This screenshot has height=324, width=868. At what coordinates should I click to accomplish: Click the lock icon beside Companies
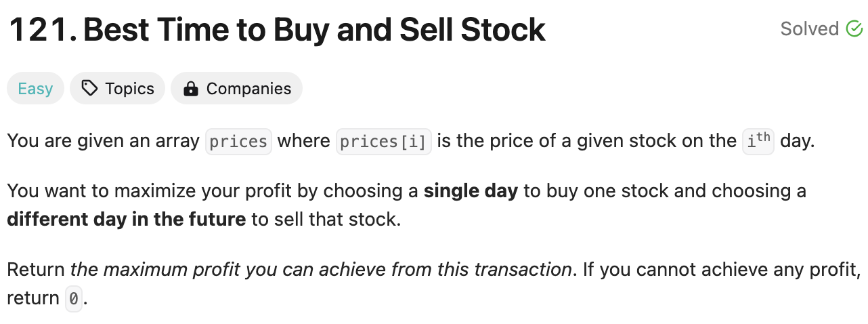tap(191, 89)
